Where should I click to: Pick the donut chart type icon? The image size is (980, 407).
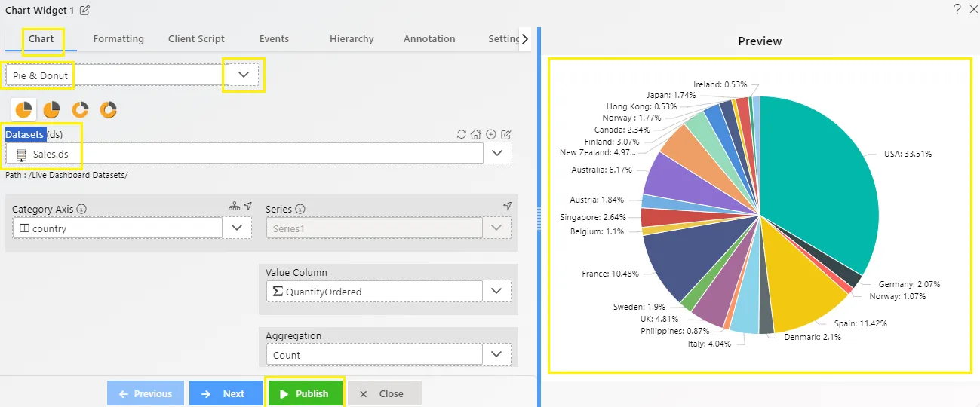[81, 110]
